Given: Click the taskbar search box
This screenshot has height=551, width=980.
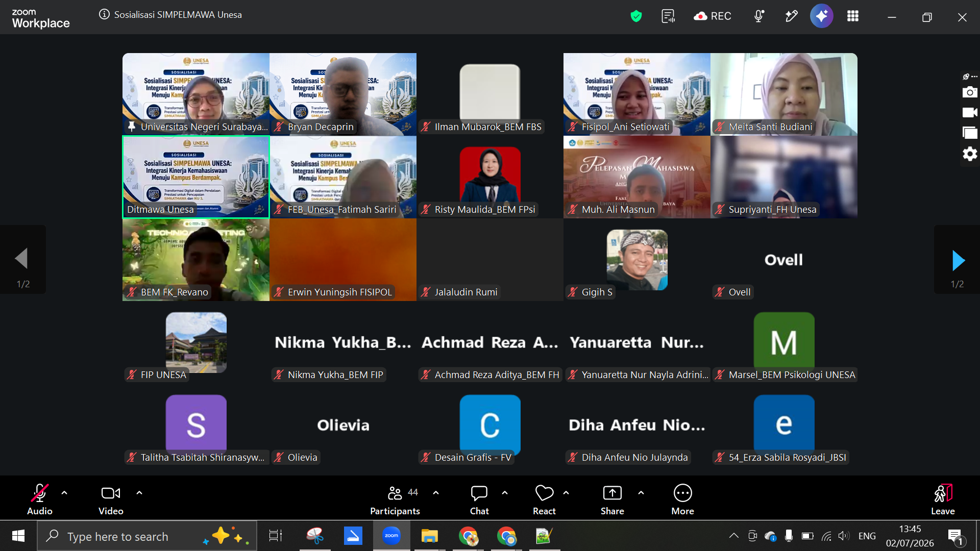Looking at the screenshot, I should click(x=147, y=536).
